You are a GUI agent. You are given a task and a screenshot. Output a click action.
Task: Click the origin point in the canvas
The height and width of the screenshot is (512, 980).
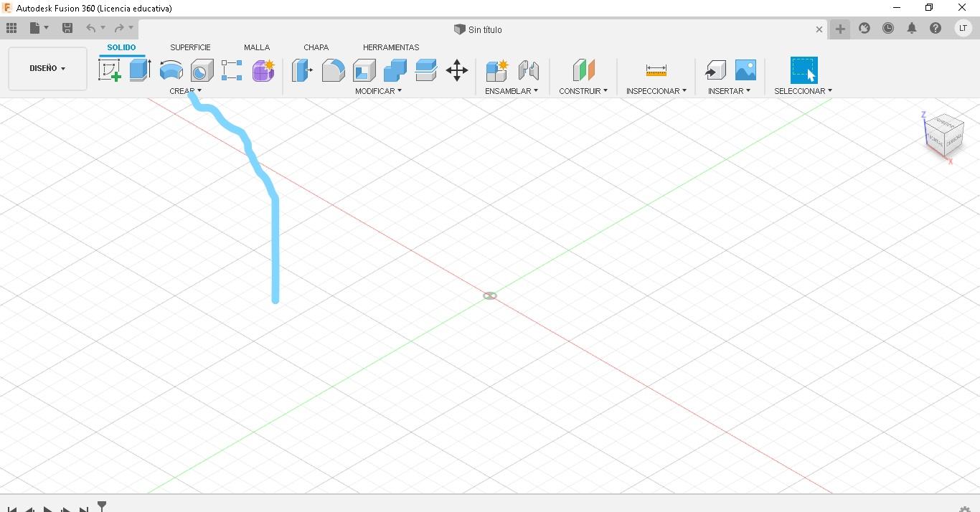tap(490, 295)
